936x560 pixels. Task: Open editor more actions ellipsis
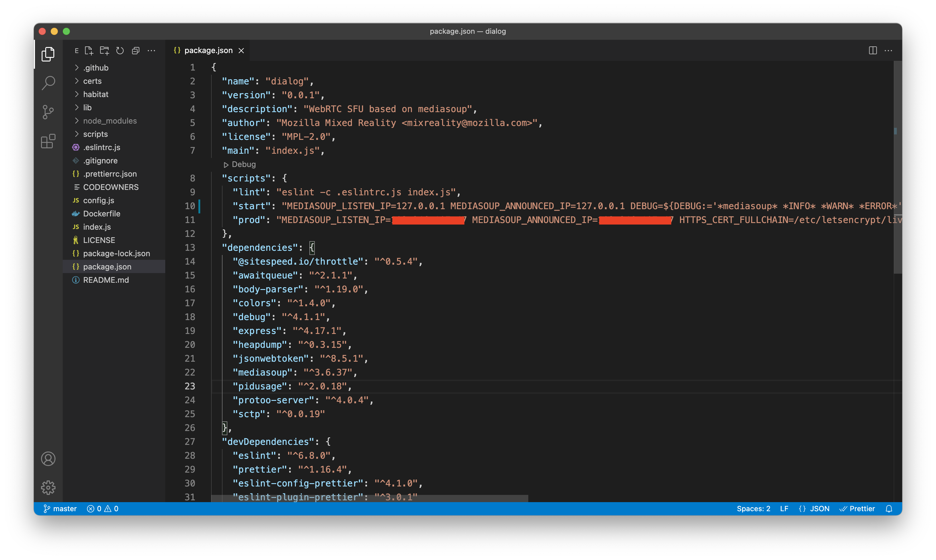pyautogui.click(x=888, y=51)
